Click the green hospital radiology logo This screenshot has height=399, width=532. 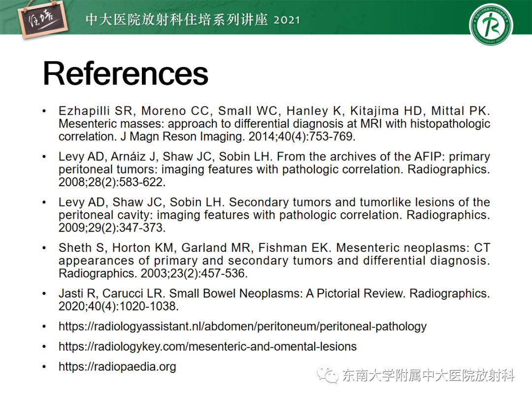pyautogui.click(x=491, y=26)
